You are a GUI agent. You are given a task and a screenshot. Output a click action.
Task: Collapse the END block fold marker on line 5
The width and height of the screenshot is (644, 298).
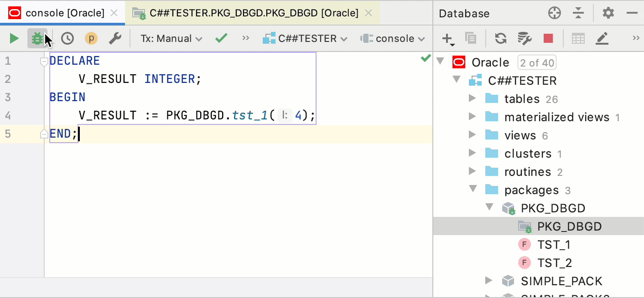click(x=44, y=133)
